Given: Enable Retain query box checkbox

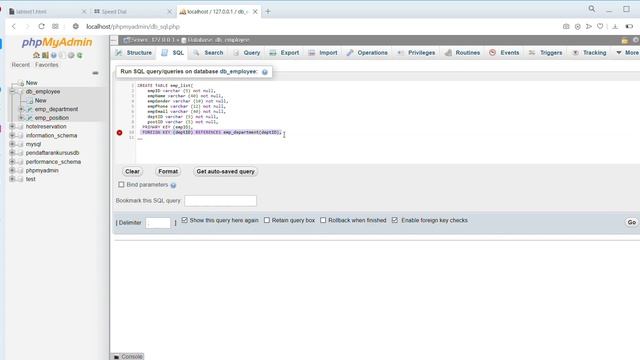Looking at the screenshot, I should (267, 220).
